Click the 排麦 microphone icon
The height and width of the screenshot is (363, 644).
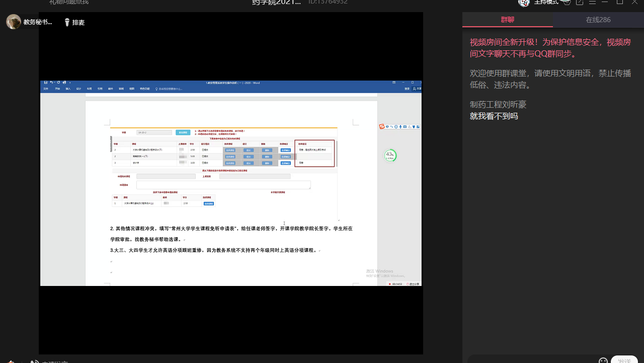click(x=67, y=22)
